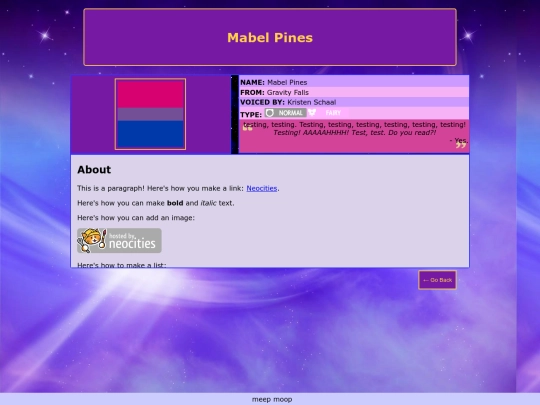Click the quote text starting with testing
The height and width of the screenshot is (405, 540).
354,128
